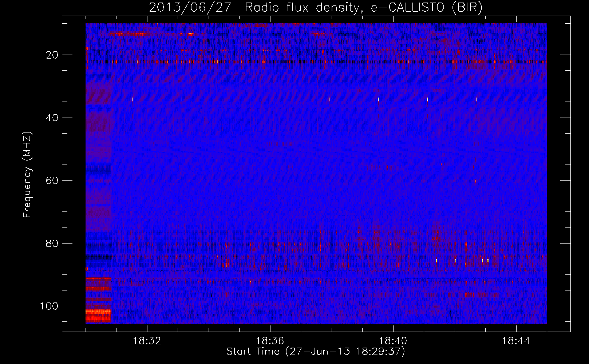Click the plot title 'Radio flux density, e-CALLISTO (BIR)'
This screenshot has width=589, height=364.
click(x=364, y=8)
